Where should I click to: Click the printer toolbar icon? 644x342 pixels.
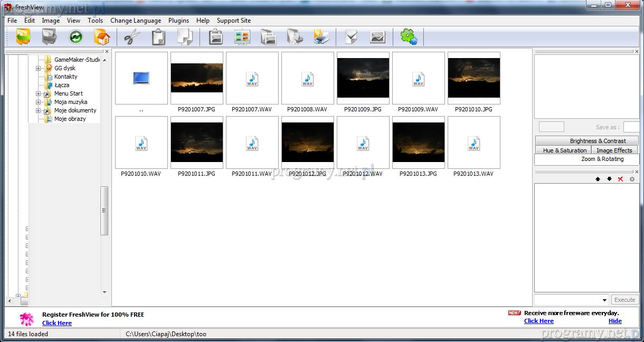321,37
